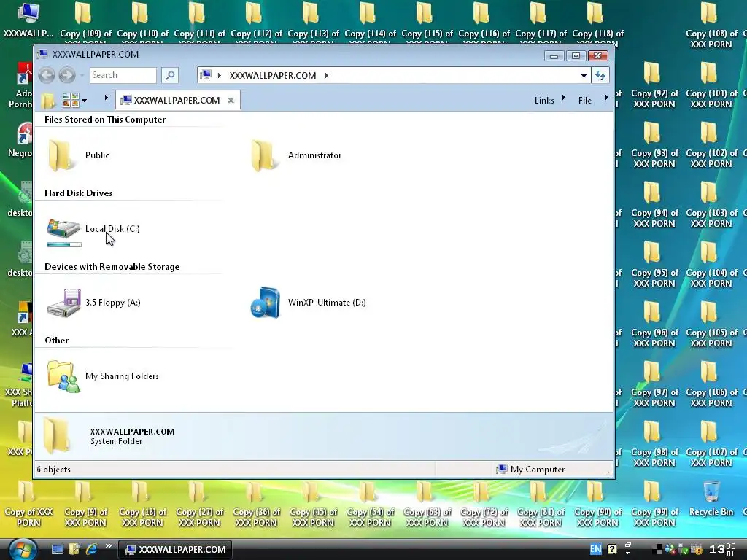This screenshot has height=560, width=747.
Task: Select the WinXP-Ultimate (D:) disc drive
Action: coord(309,303)
